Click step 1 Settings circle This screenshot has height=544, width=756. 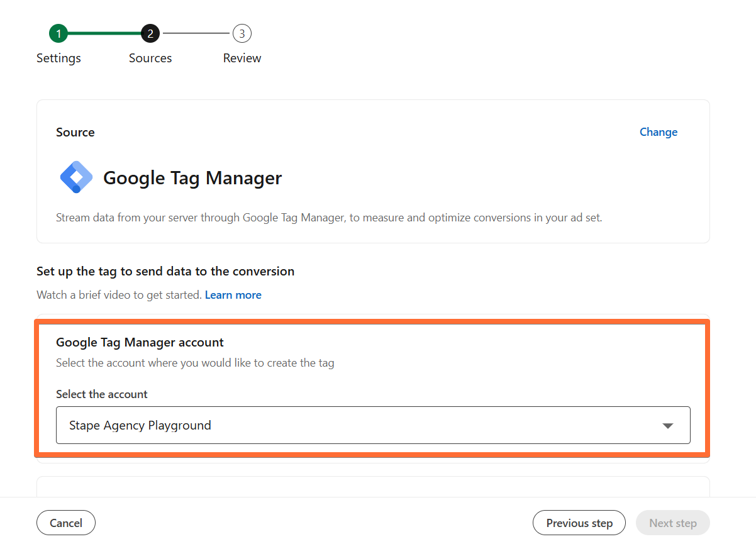(x=58, y=33)
